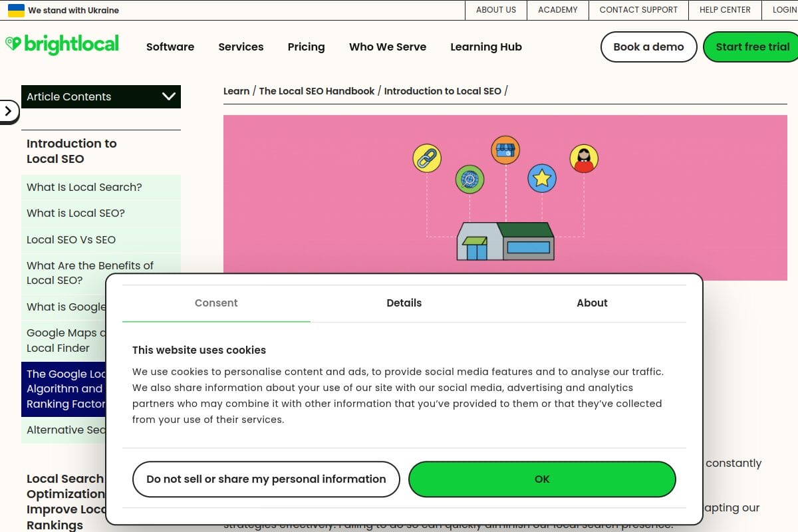The height and width of the screenshot is (532, 798).
Task: Click the brightlocal logo
Action: click(x=62, y=45)
